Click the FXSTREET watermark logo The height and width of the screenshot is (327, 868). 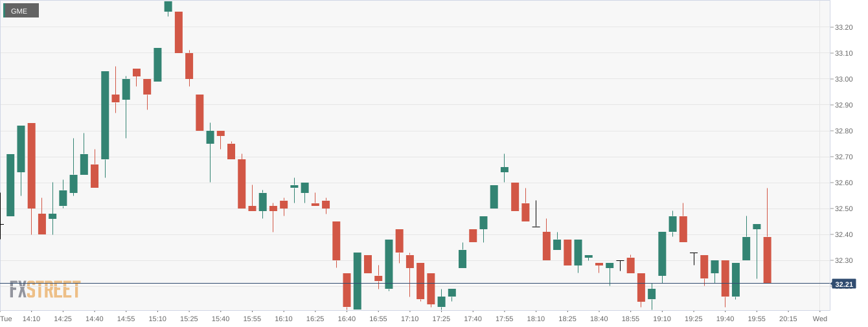(x=45, y=289)
